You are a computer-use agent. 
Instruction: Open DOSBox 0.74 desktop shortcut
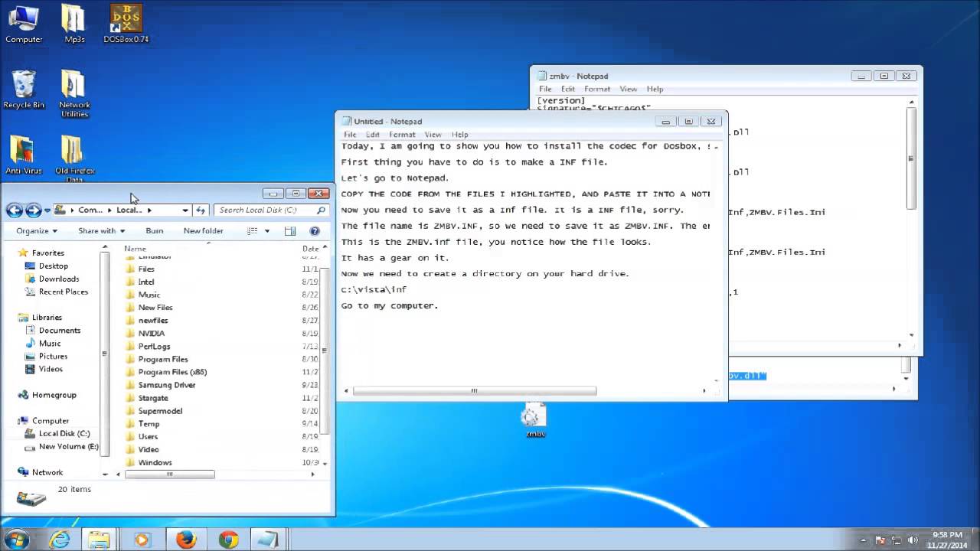(x=126, y=23)
